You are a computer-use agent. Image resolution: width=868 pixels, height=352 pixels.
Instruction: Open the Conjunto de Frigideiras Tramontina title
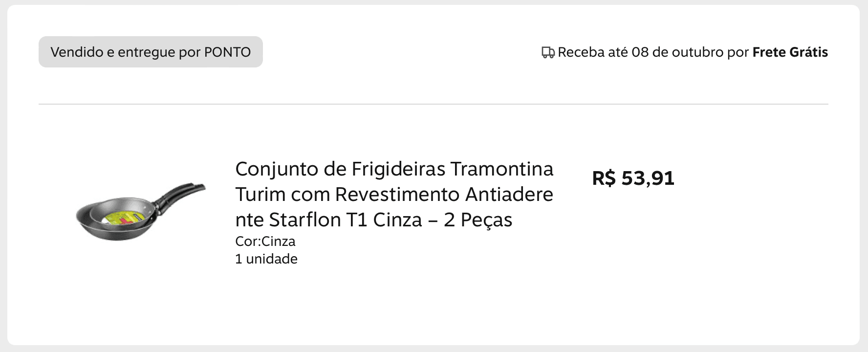coord(394,194)
